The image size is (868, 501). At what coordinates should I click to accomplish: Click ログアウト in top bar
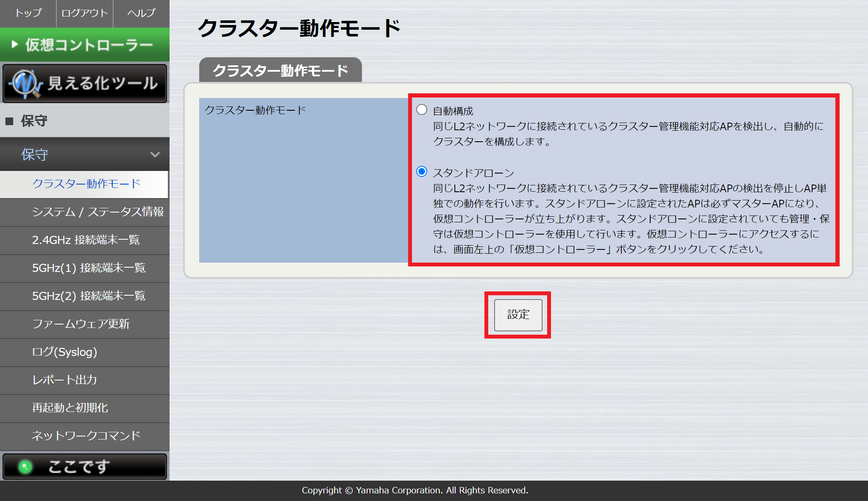(85, 13)
